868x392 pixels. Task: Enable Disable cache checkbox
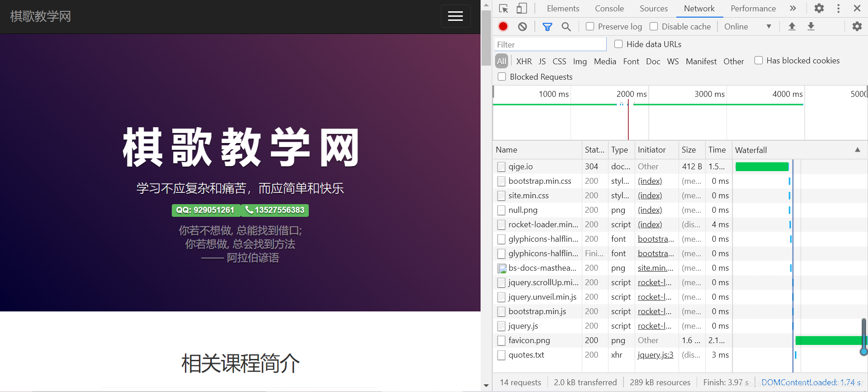pos(654,26)
